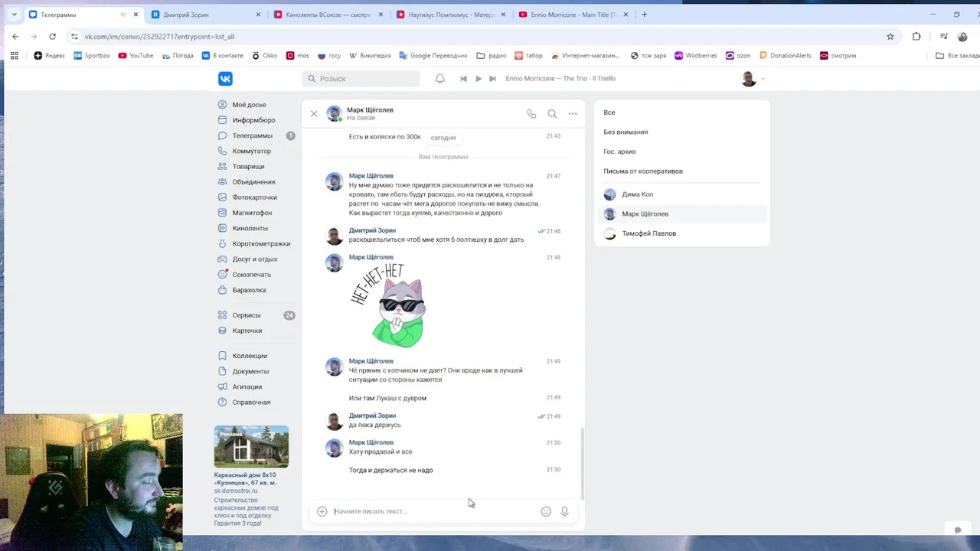
Task: Open Google Переводчик bookmark
Action: 433,56
